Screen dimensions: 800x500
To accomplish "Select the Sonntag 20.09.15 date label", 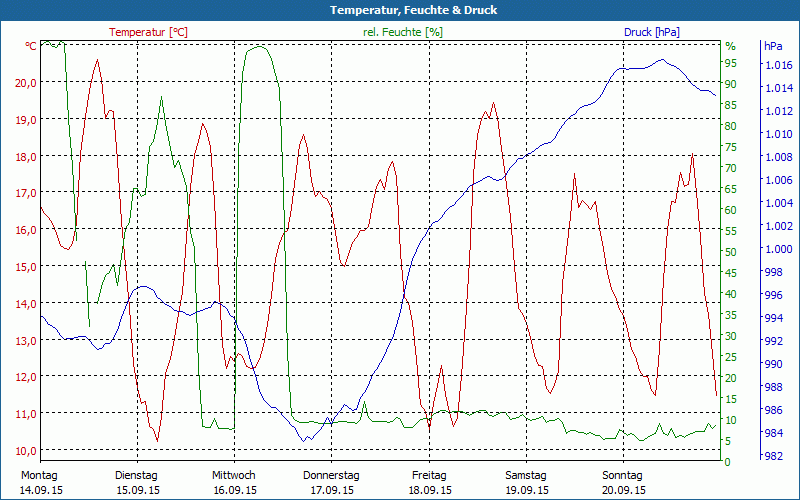I will [x=623, y=482].
